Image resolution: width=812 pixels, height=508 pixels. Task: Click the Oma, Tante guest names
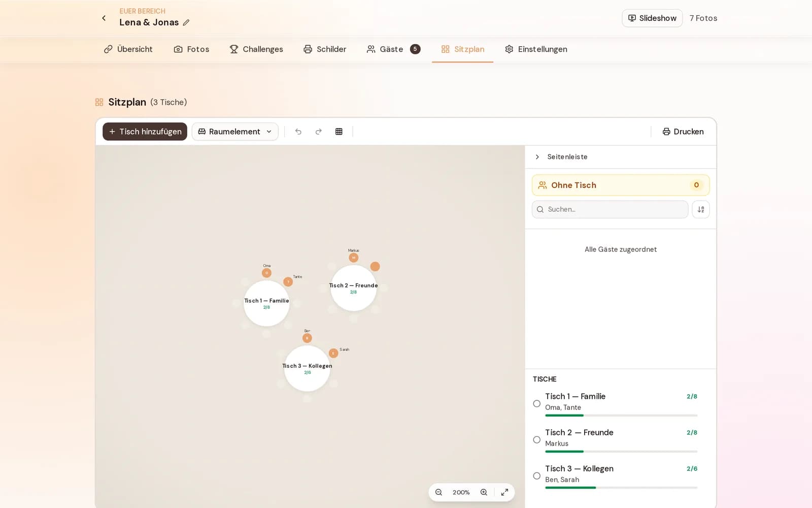[563, 407]
